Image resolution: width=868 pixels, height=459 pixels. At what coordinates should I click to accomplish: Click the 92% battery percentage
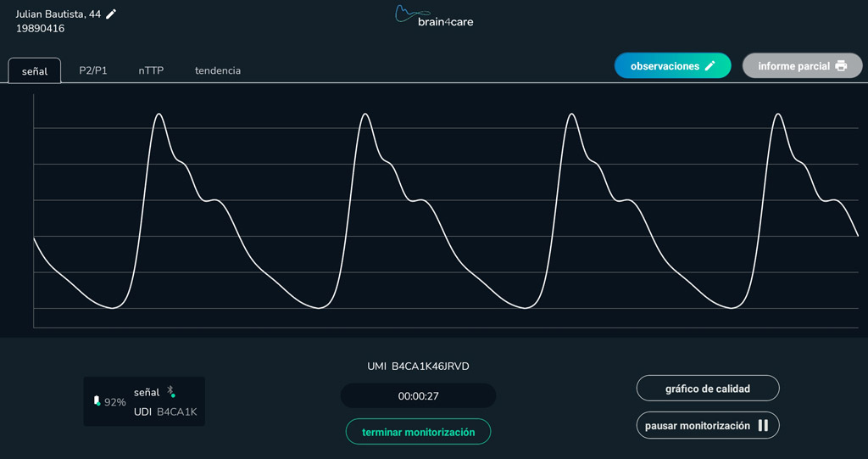115,402
